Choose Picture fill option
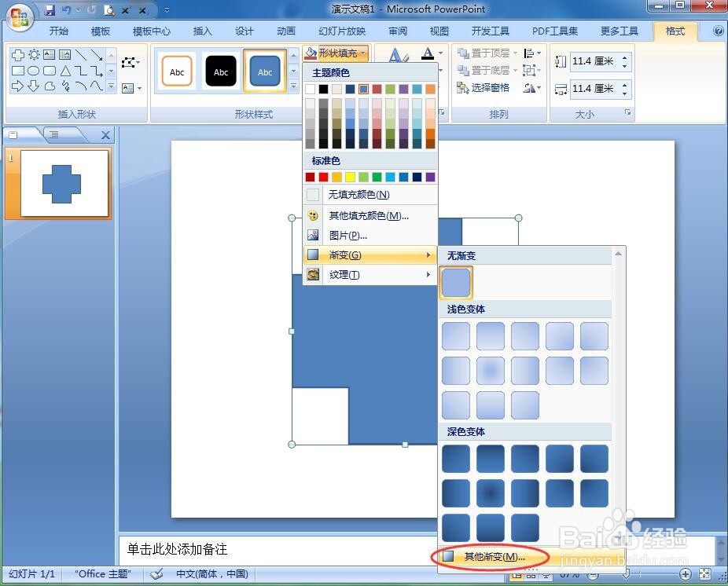This screenshot has width=728, height=586. click(x=370, y=235)
